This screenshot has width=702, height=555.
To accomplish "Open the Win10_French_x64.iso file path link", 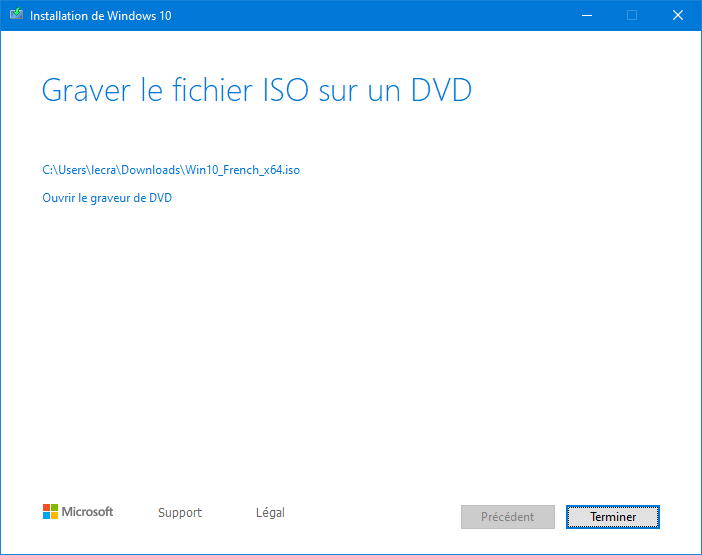I will coord(171,170).
